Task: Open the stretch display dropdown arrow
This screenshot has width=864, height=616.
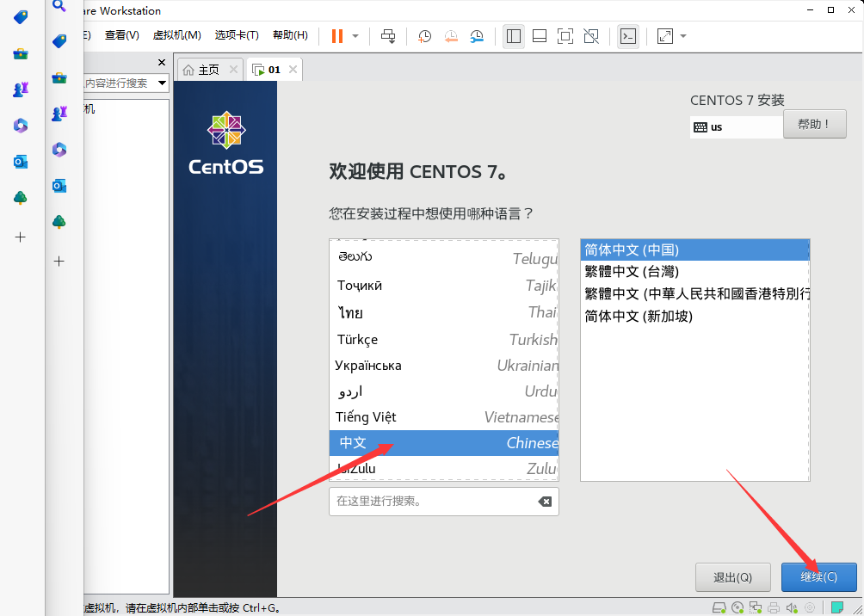Action: click(683, 36)
